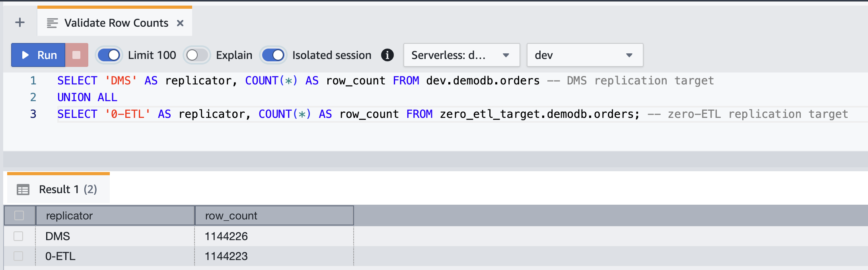Click line 3 zero_etl_target.demodb.orders text
The width and height of the screenshot is (868, 270).
tap(536, 114)
